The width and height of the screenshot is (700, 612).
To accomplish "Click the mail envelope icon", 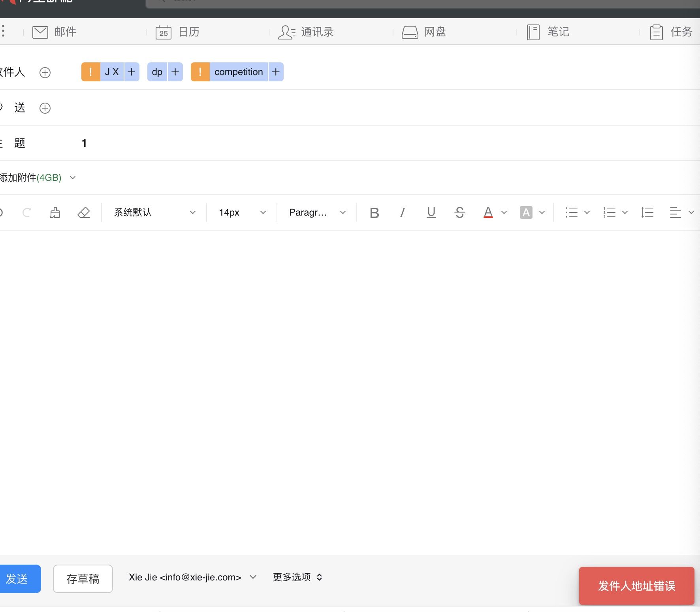I will (40, 32).
